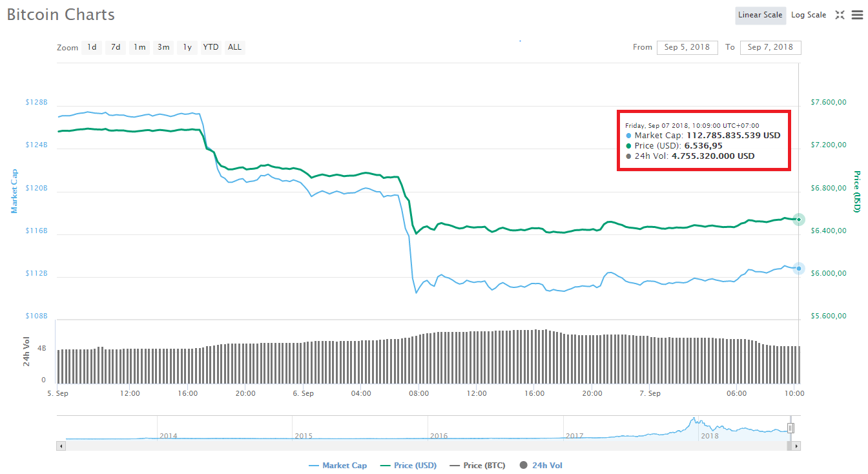
Task: Click 2015 in the navigator timeline
Action: pos(304,436)
